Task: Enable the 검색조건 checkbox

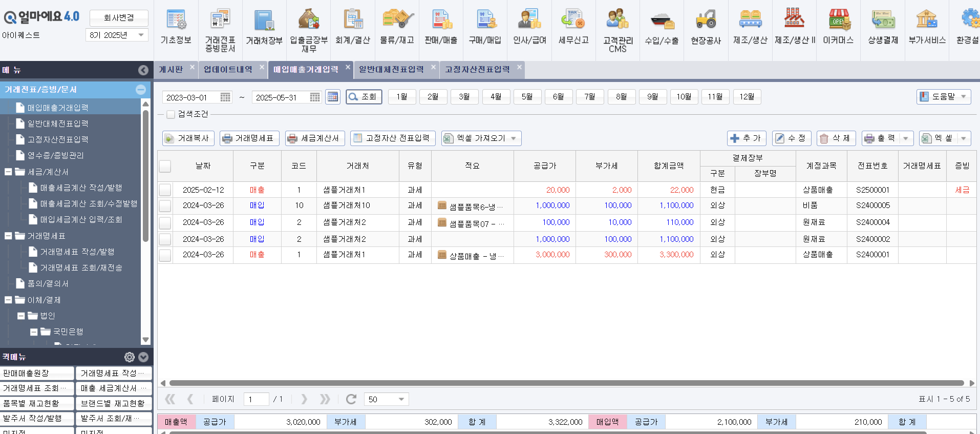Action: point(171,114)
